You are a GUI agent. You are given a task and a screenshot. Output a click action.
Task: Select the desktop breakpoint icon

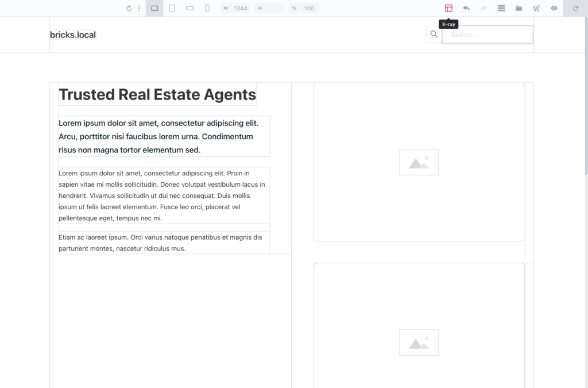(x=154, y=8)
